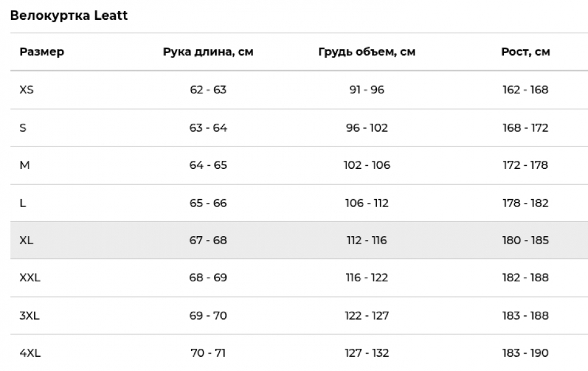The width and height of the screenshot is (588, 371).
Task: Select chest value "102 - 106"
Action: (366, 165)
